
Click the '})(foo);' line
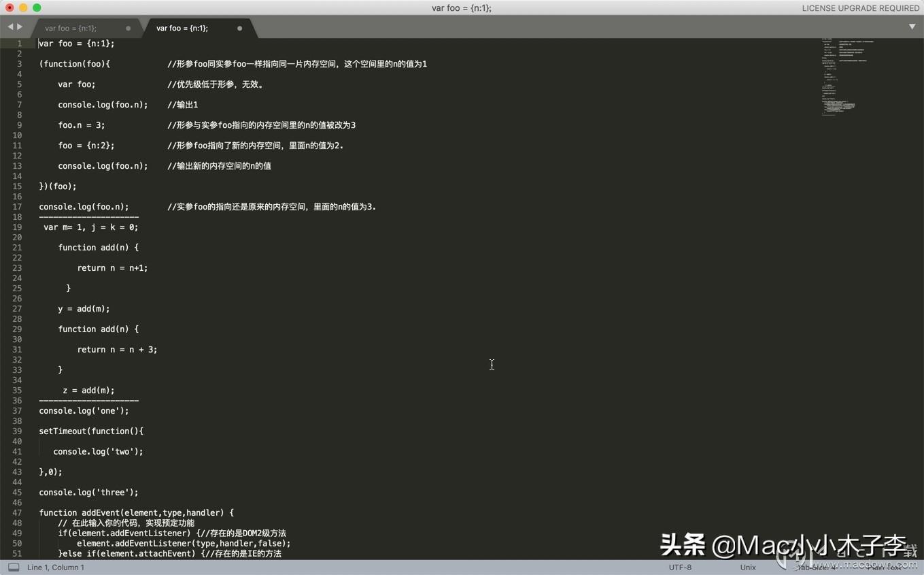coord(58,186)
